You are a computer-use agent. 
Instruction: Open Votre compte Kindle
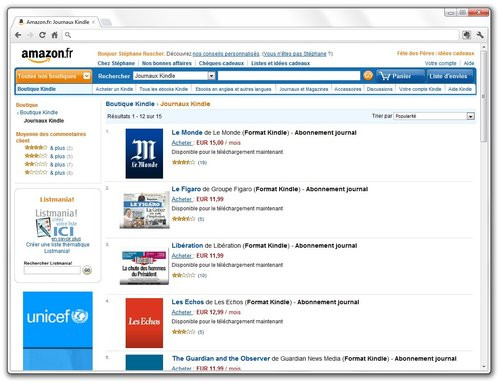click(x=420, y=89)
